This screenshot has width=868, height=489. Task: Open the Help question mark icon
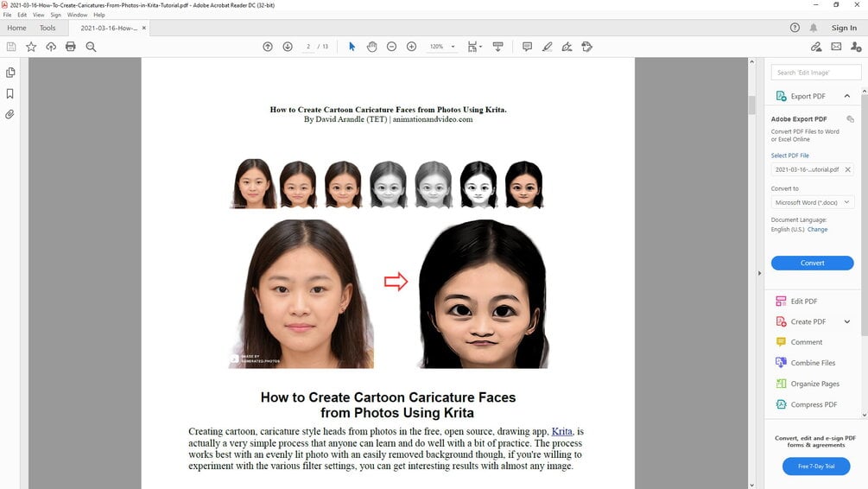pos(795,28)
